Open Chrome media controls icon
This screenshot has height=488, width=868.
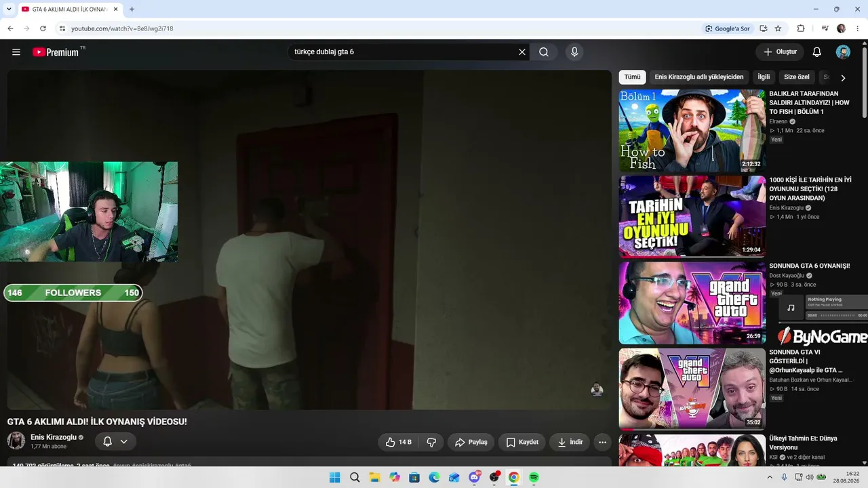point(825,28)
